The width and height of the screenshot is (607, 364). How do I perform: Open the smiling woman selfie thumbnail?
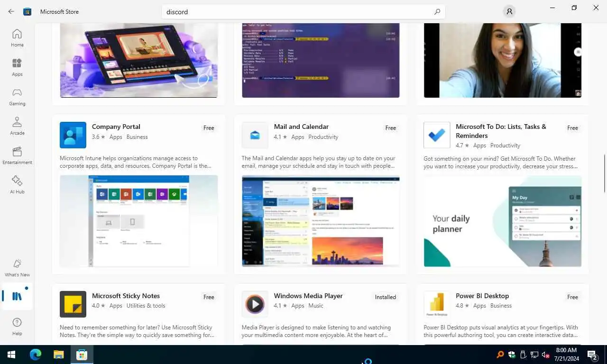pos(503,60)
